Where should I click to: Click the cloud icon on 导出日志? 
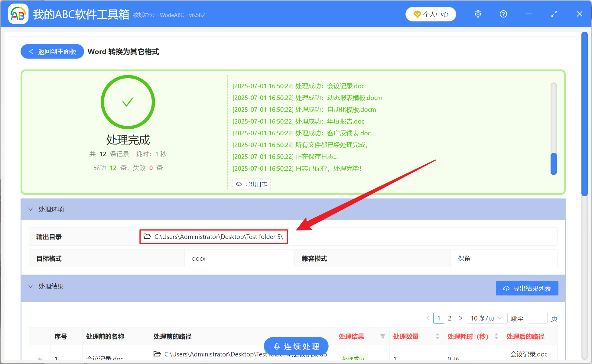tap(239, 184)
